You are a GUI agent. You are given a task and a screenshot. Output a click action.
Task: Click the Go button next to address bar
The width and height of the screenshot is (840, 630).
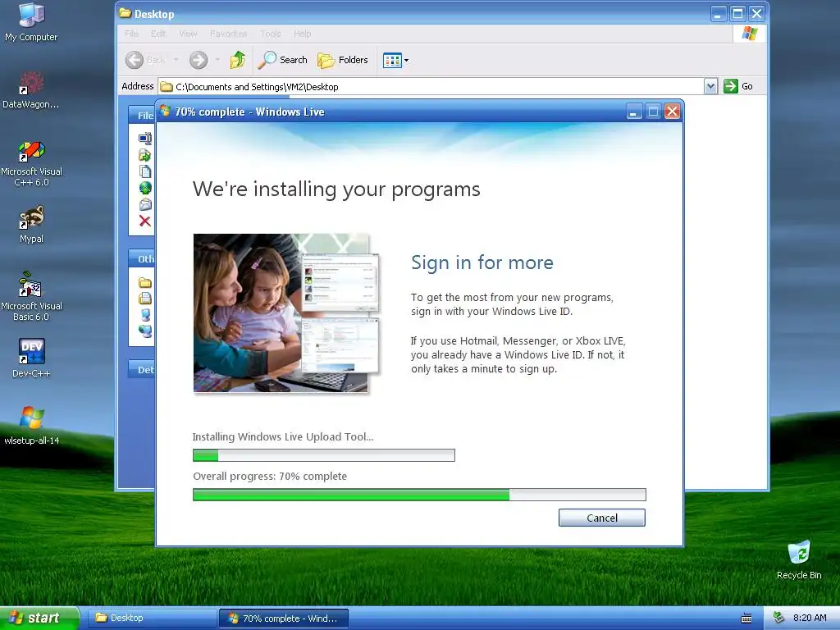pos(739,86)
